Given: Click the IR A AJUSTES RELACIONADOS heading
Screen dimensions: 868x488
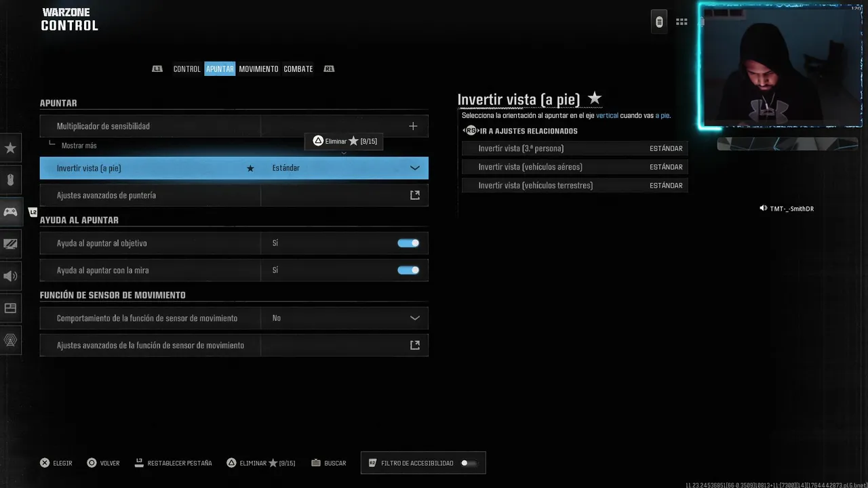Looking at the screenshot, I should (x=529, y=131).
